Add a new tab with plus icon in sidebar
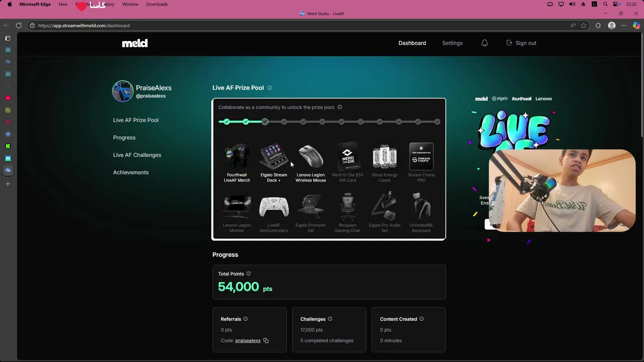This screenshot has width=644, height=362. pyautogui.click(x=8, y=184)
